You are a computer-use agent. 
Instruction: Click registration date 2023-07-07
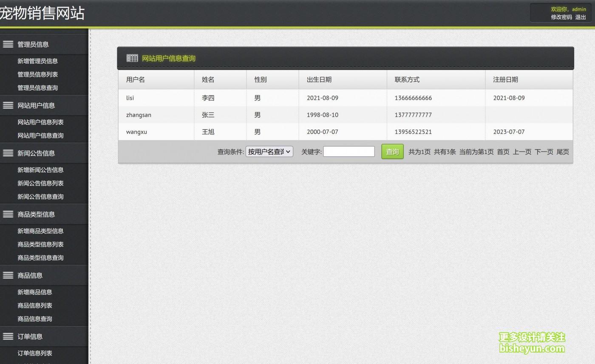pyautogui.click(x=509, y=132)
